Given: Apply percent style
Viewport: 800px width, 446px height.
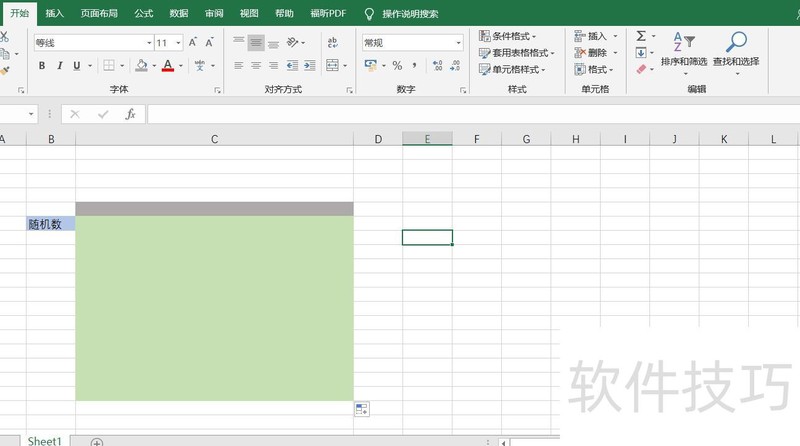Looking at the screenshot, I should point(397,65).
